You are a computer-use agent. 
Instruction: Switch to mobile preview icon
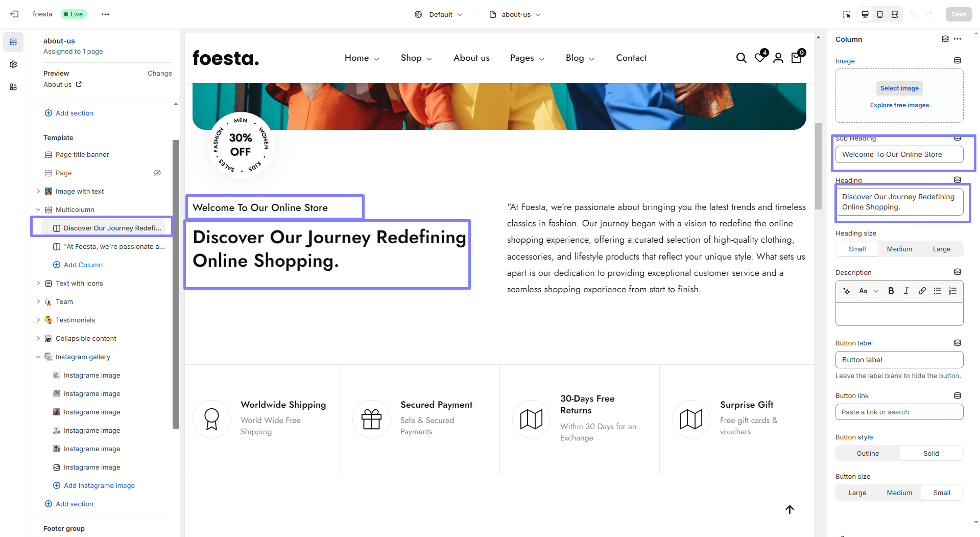[880, 14]
